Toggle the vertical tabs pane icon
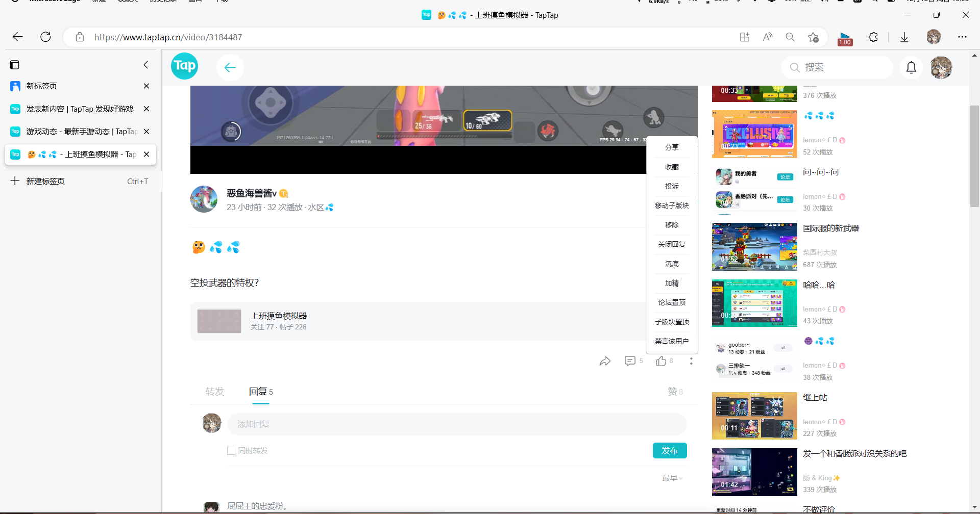 [x=15, y=65]
